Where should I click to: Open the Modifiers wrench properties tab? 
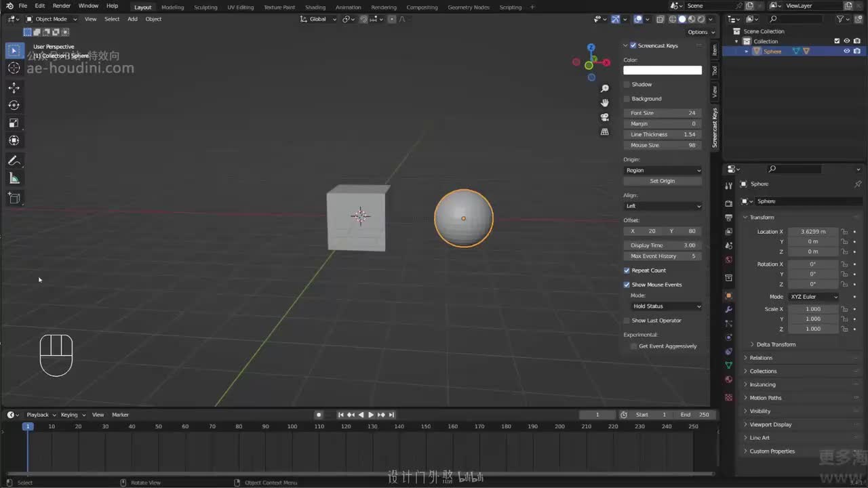[729, 309]
